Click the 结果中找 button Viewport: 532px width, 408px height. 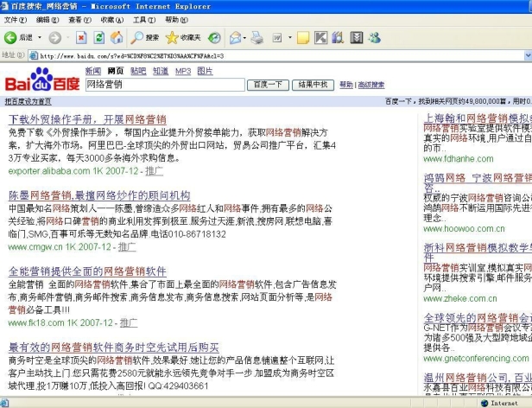click(x=313, y=85)
